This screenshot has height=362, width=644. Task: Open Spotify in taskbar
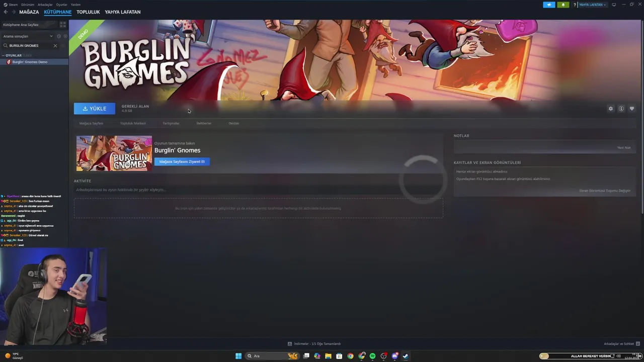[372, 356]
